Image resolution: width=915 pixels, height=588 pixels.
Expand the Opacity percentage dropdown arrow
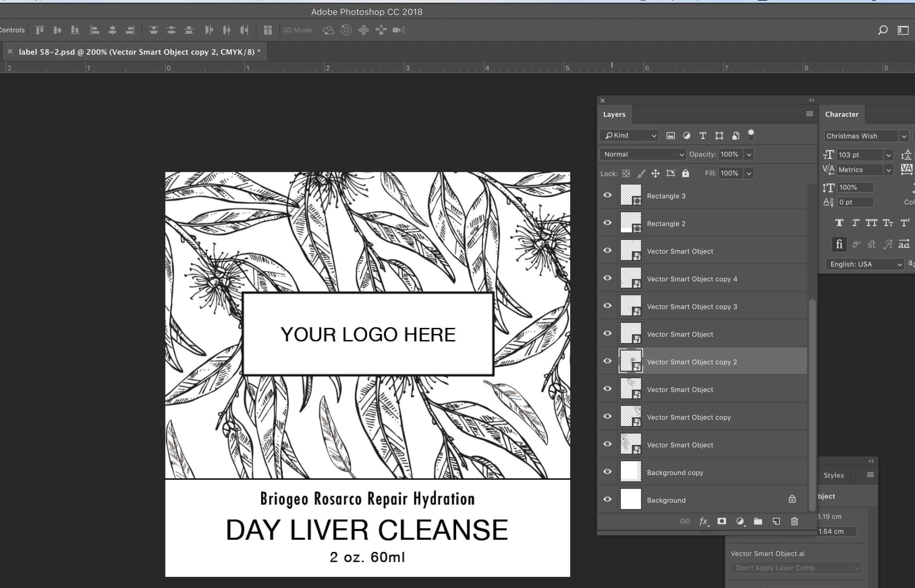[749, 155]
